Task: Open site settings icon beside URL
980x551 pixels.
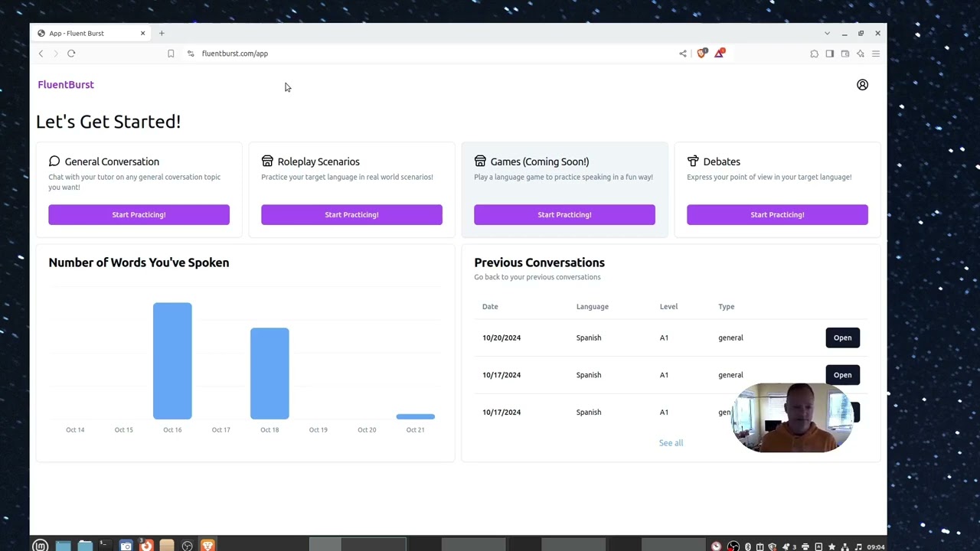Action: tap(191, 54)
